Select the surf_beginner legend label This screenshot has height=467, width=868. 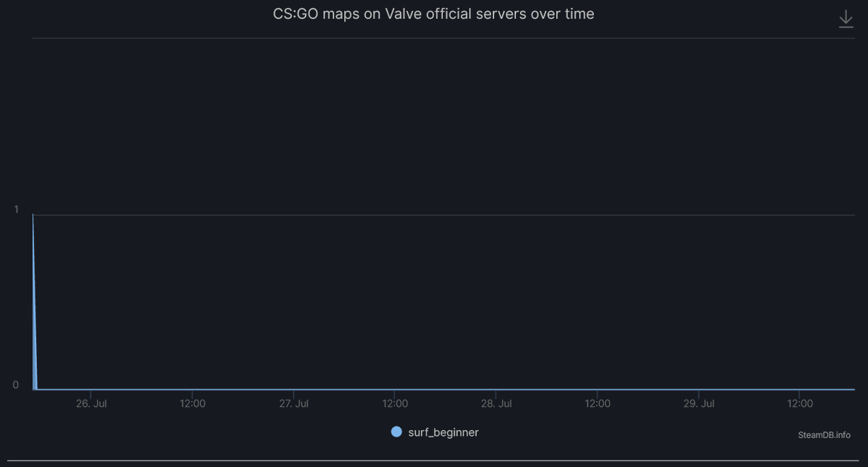443,431
